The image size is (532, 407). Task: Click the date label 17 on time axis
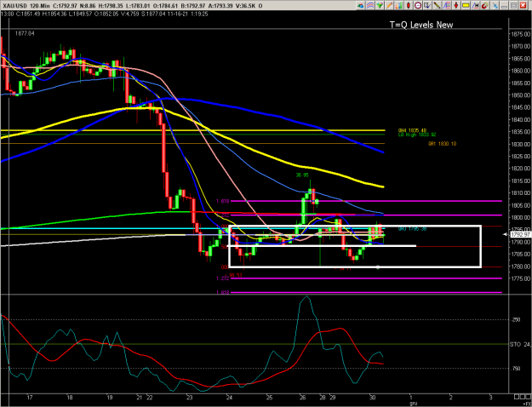[x=30, y=397]
